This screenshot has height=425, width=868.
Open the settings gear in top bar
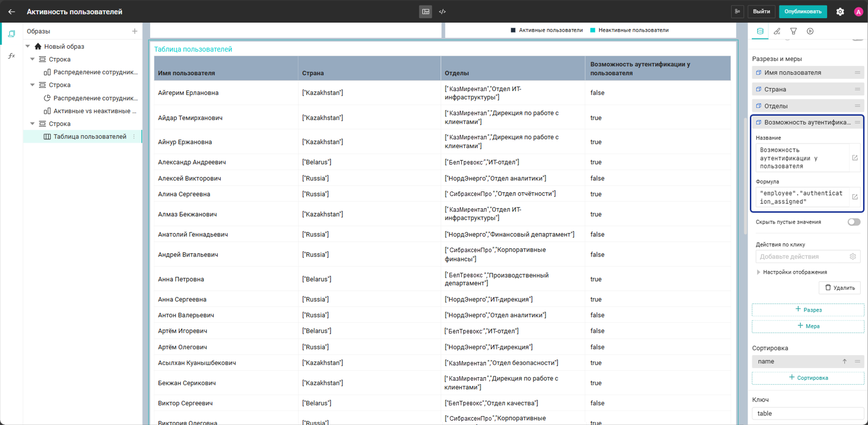(x=840, y=12)
